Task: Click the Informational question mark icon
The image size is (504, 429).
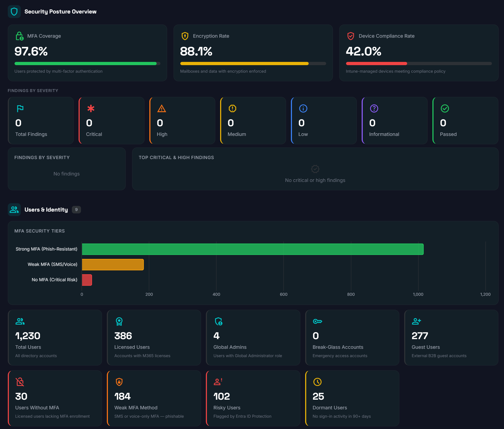Action: [374, 109]
